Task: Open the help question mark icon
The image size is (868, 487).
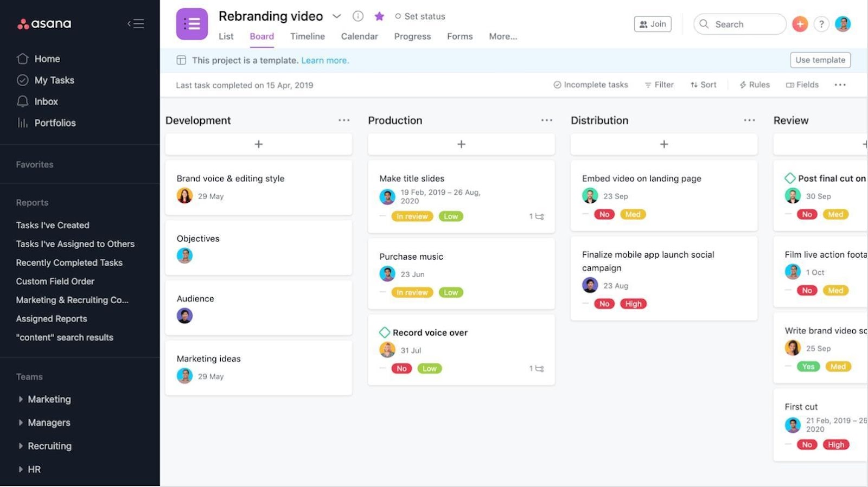Action: 821,24
